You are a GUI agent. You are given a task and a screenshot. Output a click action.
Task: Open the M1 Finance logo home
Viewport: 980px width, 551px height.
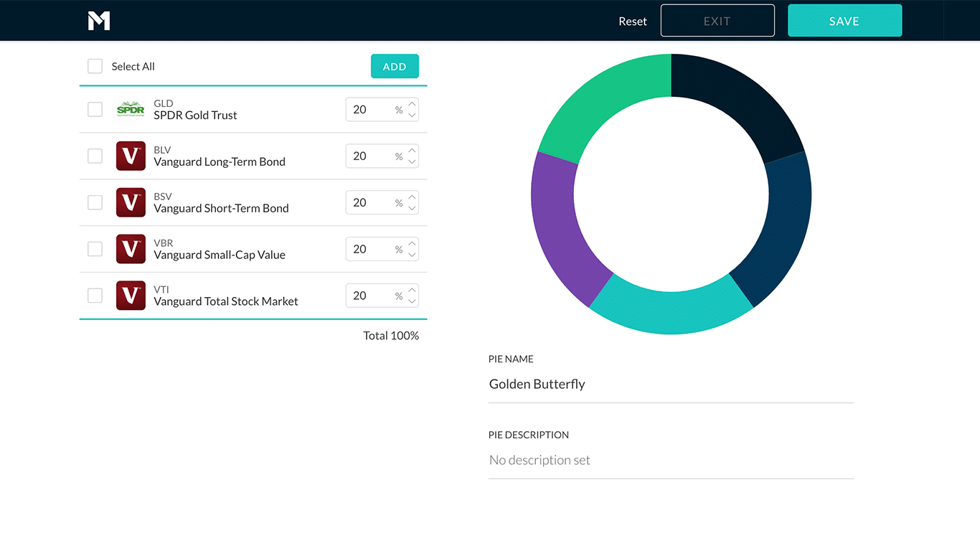(x=99, y=21)
